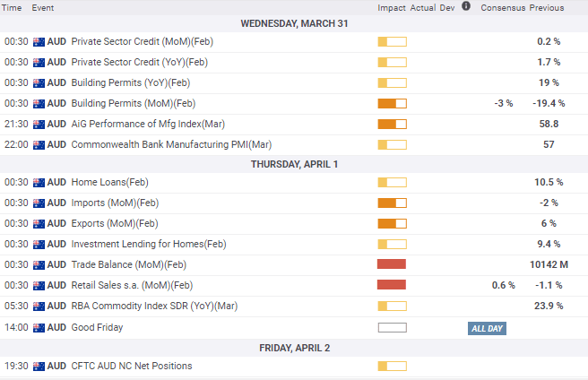Screen dimensions: 588x380
Task: Click the empty impact bar for Good Friday
Action: (x=392, y=328)
